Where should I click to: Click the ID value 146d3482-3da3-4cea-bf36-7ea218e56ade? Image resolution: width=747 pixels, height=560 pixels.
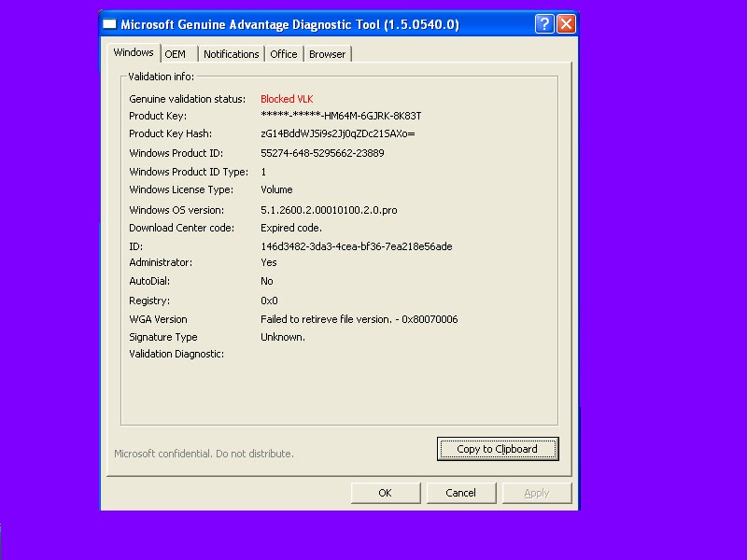click(357, 246)
